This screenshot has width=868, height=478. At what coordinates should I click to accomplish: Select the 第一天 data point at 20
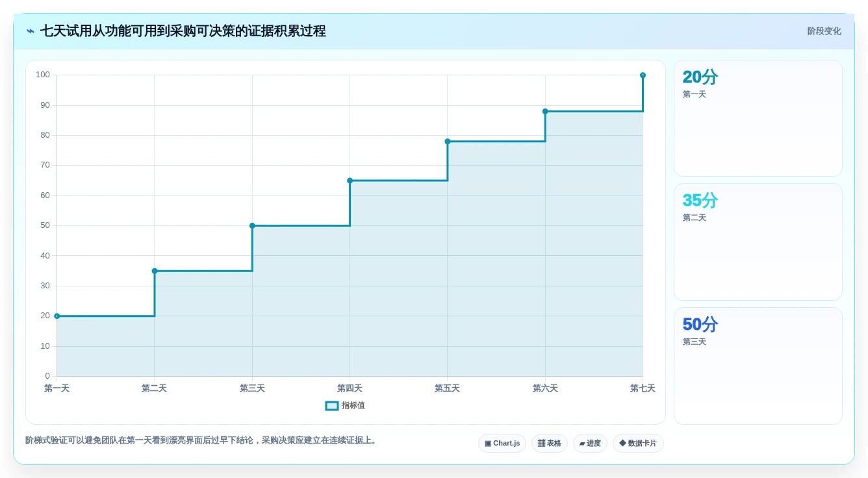(x=57, y=316)
